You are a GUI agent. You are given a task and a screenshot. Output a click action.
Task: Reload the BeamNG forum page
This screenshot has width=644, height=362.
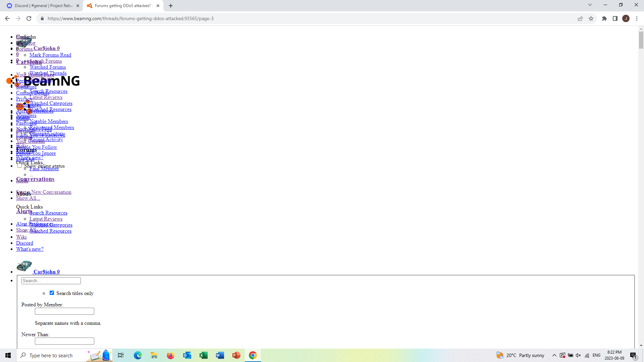coord(29,18)
